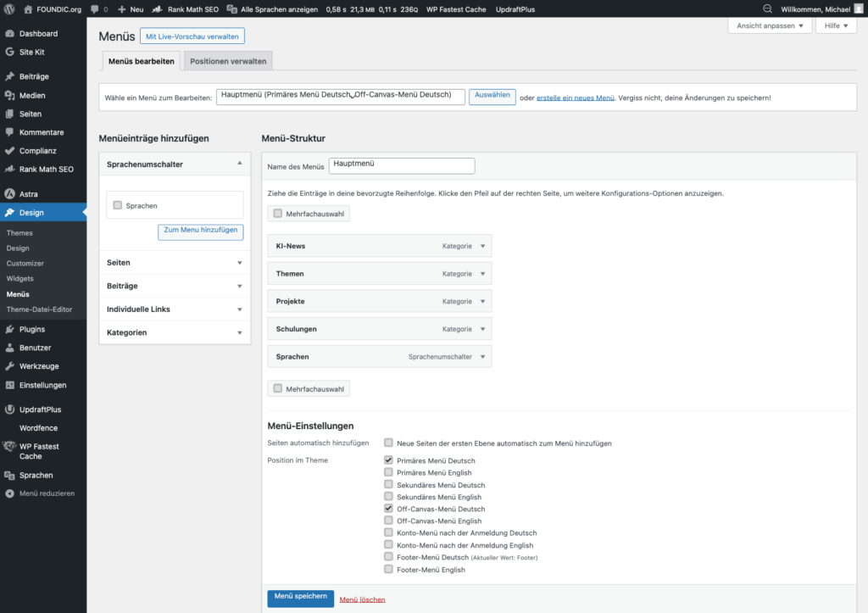Screen dimensions: 868x613
Task: Collapse sidebar with Menü reduzieren icon
Action: 9,493
